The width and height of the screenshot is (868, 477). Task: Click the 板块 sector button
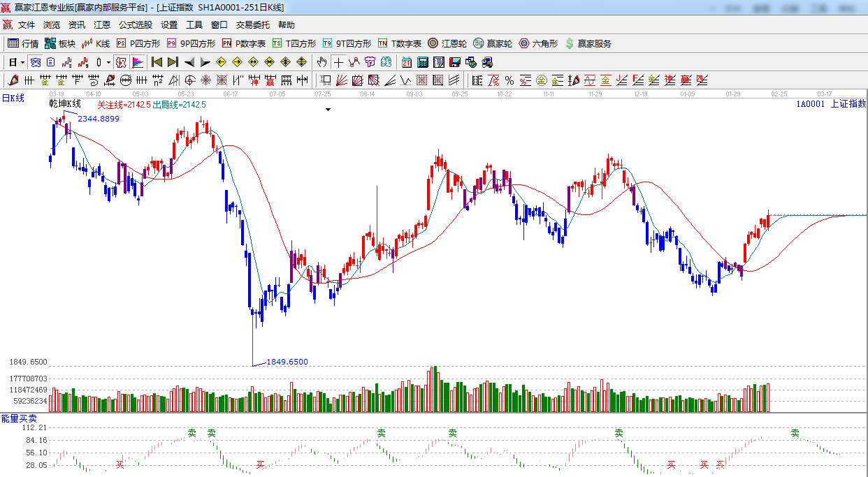(60, 43)
